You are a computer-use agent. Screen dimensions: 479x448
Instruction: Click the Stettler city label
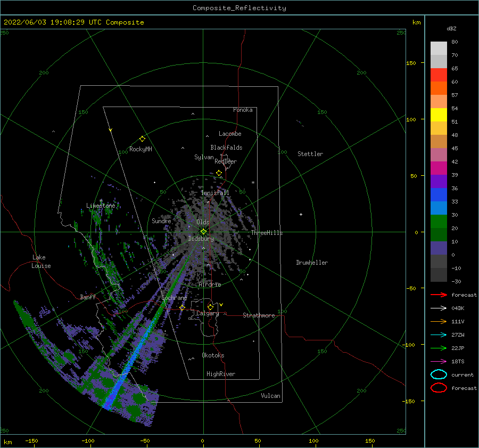310,154
